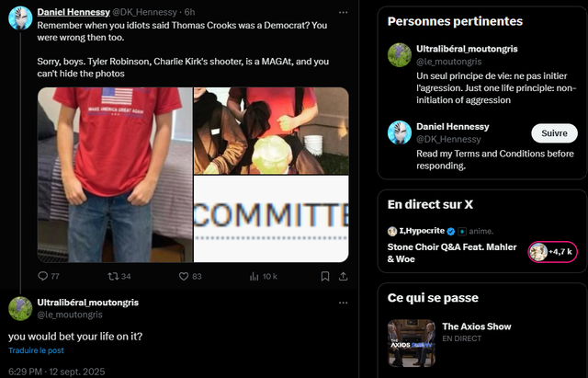Open Ultralibéral_moutongris avatar on the reply

(x=20, y=308)
